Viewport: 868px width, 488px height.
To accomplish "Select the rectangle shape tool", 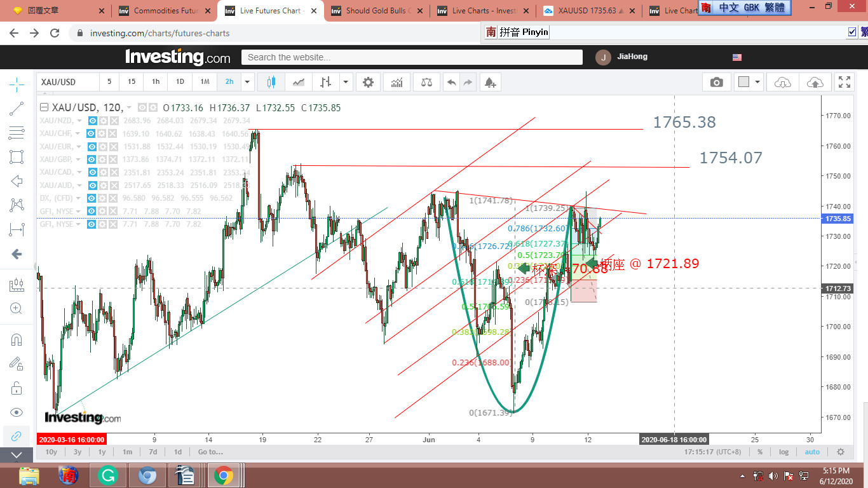I will tap(17, 157).
